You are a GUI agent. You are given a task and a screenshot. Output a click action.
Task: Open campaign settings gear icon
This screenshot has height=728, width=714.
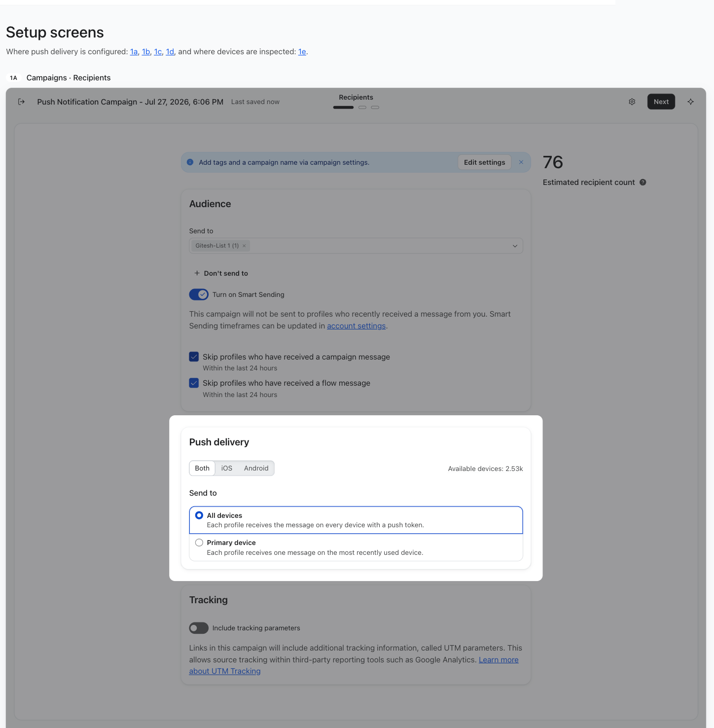pos(632,102)
